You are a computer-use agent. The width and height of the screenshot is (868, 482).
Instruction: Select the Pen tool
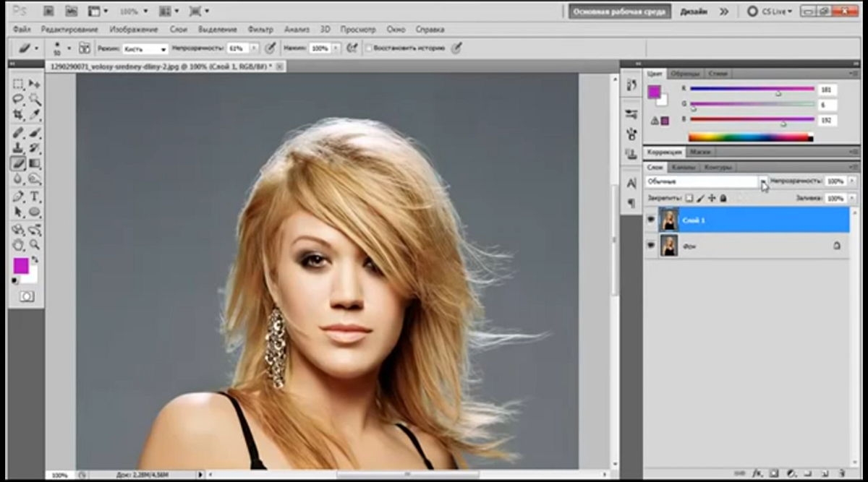[x=19, y=197]
